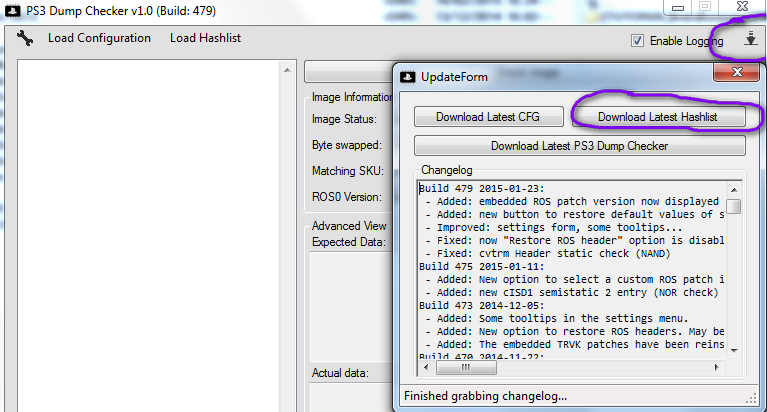
Task: Click the 'Build 475 2015-01-11:' changelog line
Action: pos(482,267)
